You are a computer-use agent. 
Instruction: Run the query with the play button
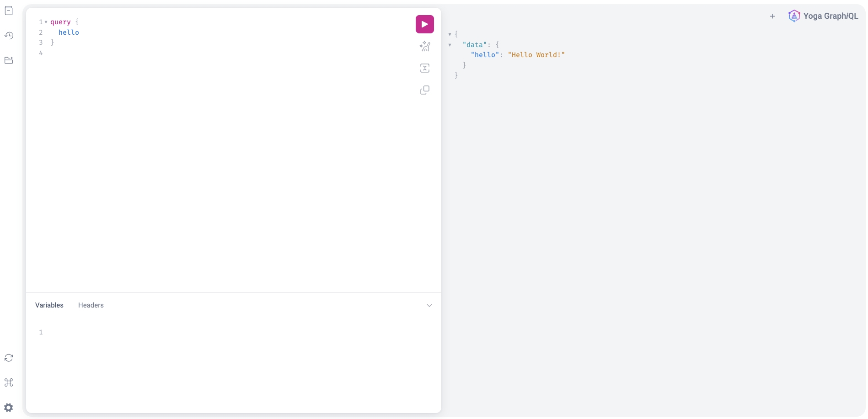tap(424, 24)
